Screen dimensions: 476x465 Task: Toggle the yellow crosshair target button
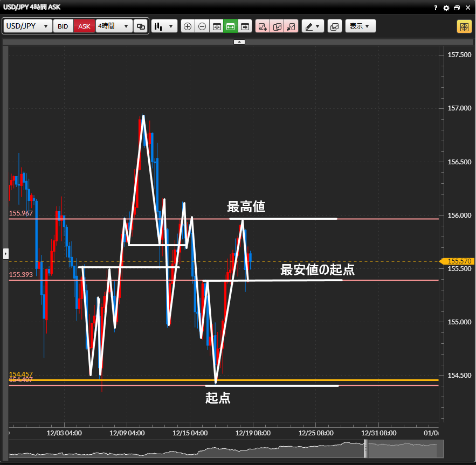coord(464,26)
